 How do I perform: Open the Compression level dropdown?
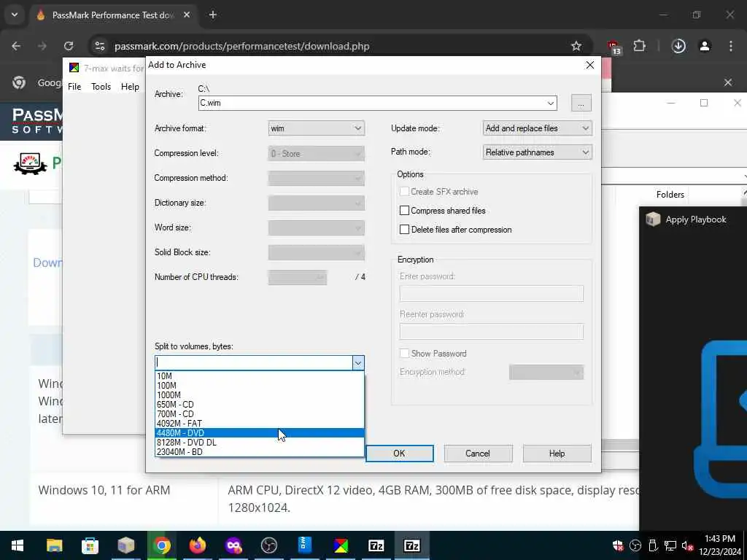(x=317, y=153)
